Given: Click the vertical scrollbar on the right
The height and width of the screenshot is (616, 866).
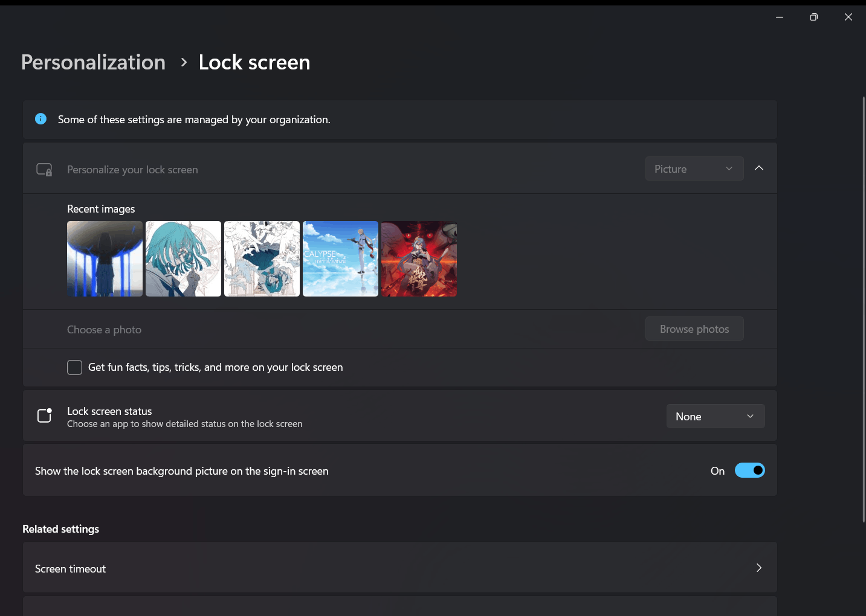Looking at the screenshot, I should pos(864,309).
